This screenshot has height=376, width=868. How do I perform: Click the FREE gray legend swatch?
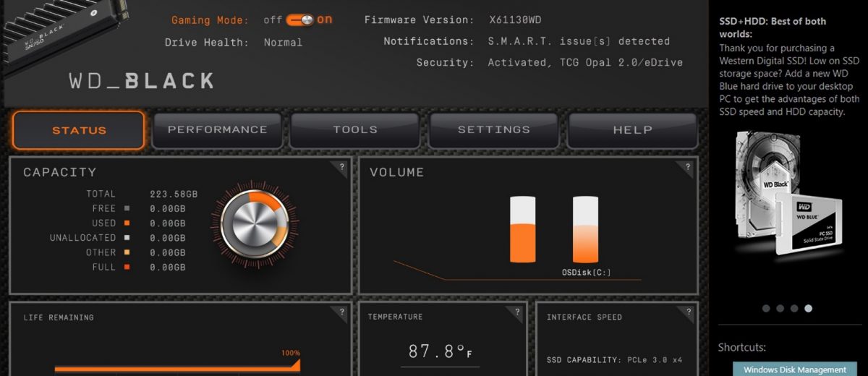pos(127,208)
